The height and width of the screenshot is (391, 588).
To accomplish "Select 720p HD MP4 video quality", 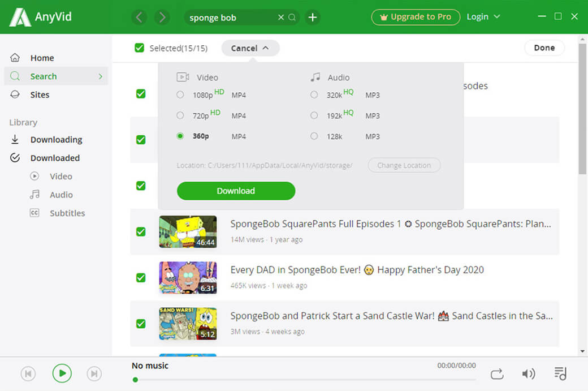I will pos(180,115).
